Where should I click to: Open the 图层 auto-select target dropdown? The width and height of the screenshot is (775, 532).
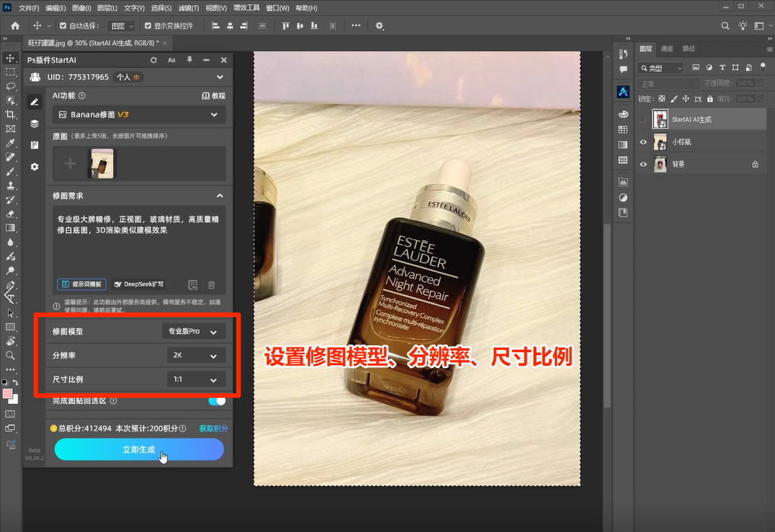pos(122,26)
